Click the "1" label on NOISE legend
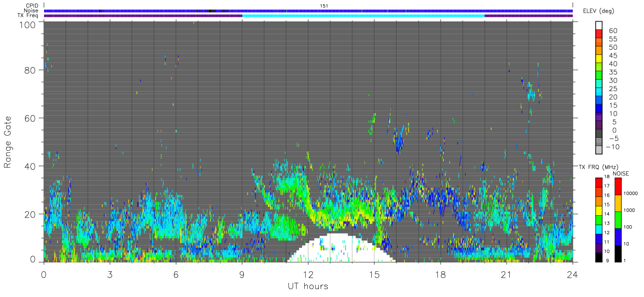This screenshot has width=644, height=297. [625, 260]
